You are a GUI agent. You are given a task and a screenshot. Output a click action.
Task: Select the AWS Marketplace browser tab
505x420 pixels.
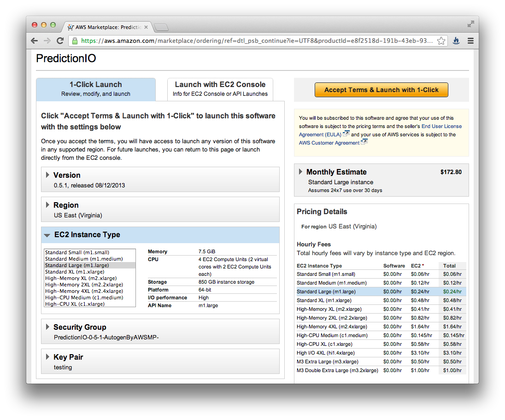107,27
